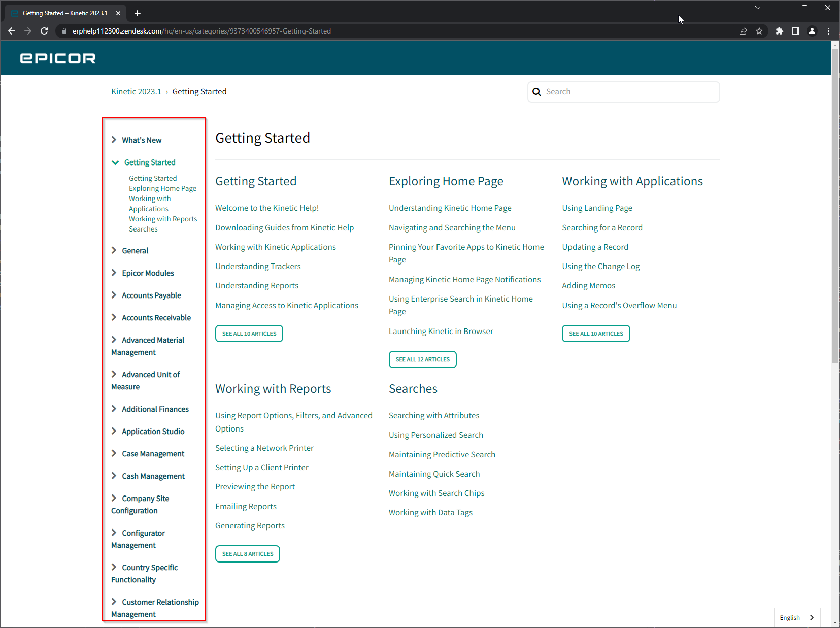Open the browser profile avatar icon

pos(812,31)
